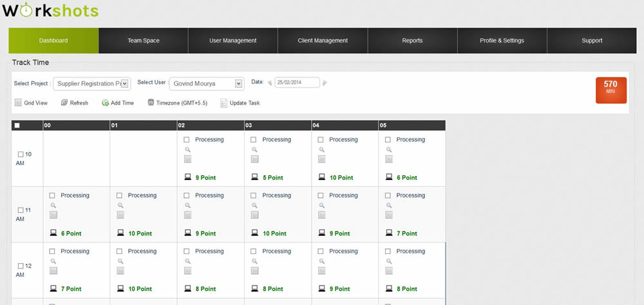
Task: Click the Grid View icon
Action: [x=18, y=103]
